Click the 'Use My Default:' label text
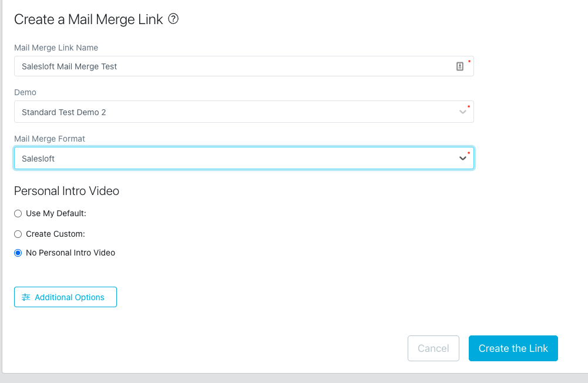Viewport: 588px width, 383px height. (56, 214)
